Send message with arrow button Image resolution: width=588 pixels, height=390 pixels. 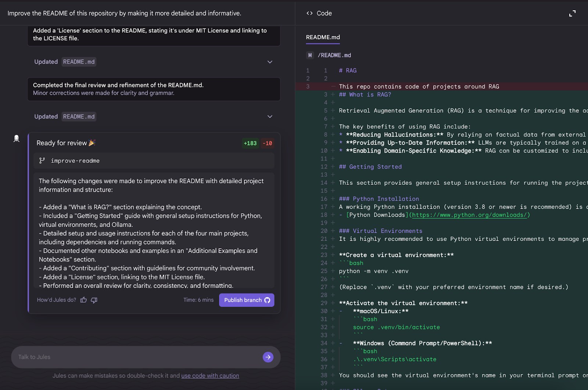pyautogui.click(x=268, y=357)
